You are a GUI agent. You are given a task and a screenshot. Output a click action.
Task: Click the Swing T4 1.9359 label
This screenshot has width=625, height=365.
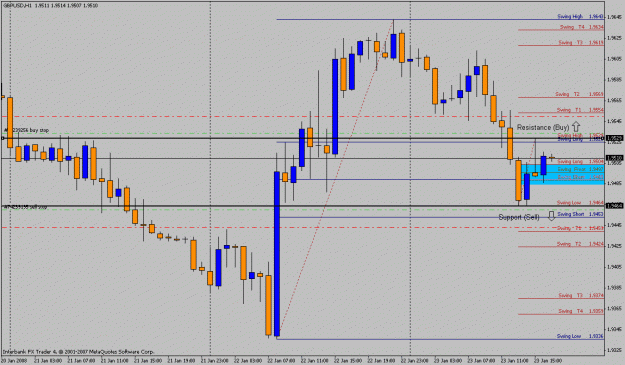(581, 311)
